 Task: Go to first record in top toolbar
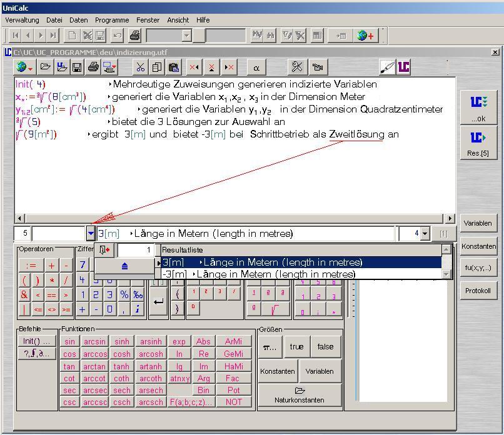point(16,36)
